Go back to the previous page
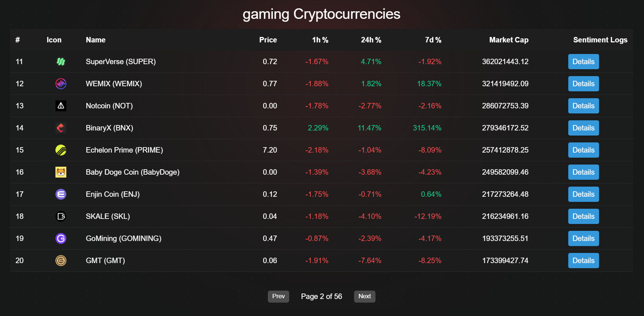The image size is (644, 316). pyautogui.click(x=278, y=296)
